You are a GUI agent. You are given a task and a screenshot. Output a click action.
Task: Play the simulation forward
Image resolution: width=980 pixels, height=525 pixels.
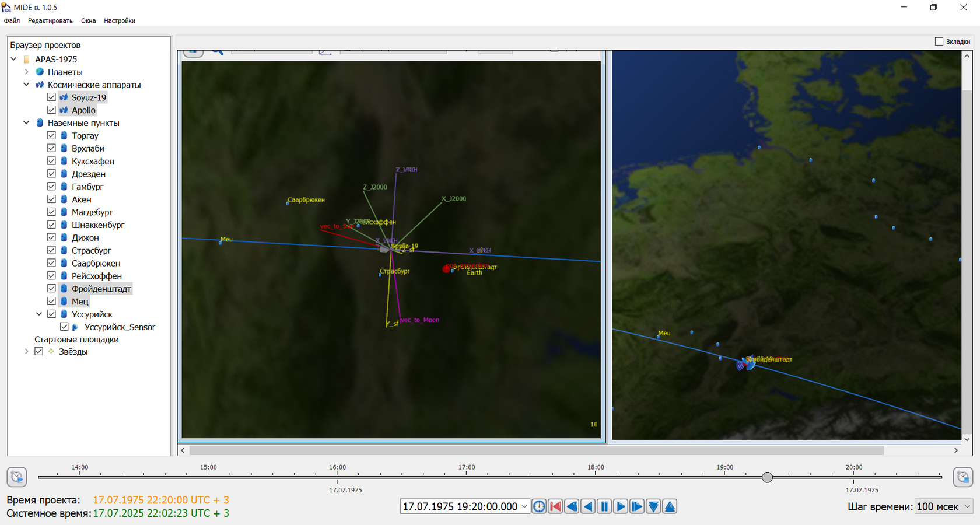(621, 506)
